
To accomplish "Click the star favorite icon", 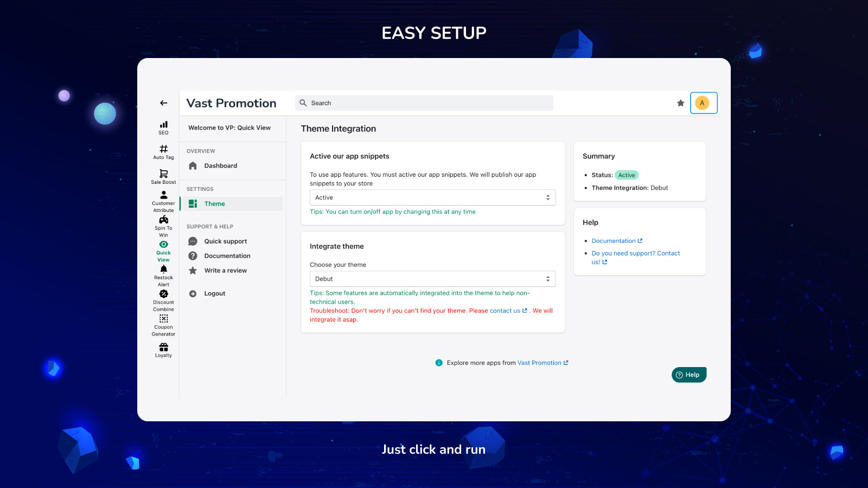I will coord(680,102).
